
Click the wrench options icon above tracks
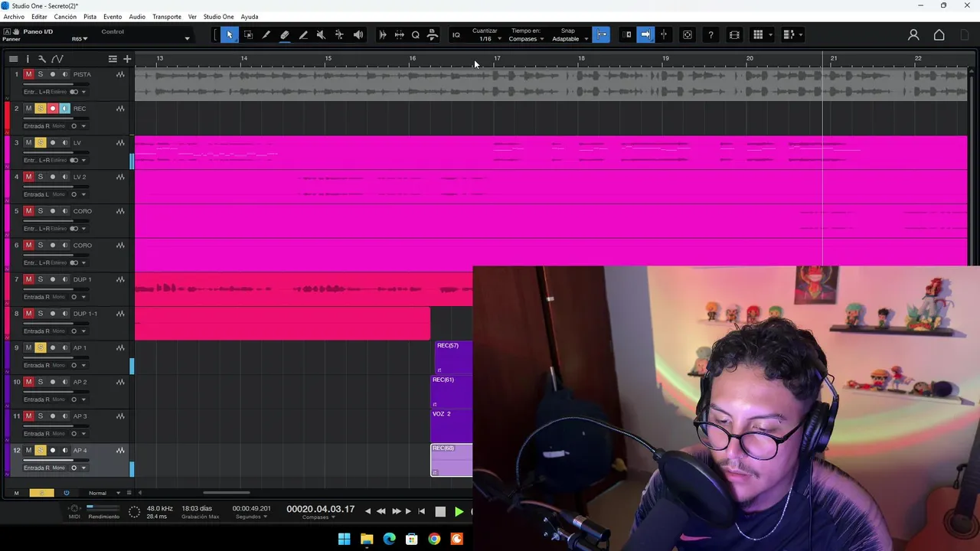tap(42, 59)
